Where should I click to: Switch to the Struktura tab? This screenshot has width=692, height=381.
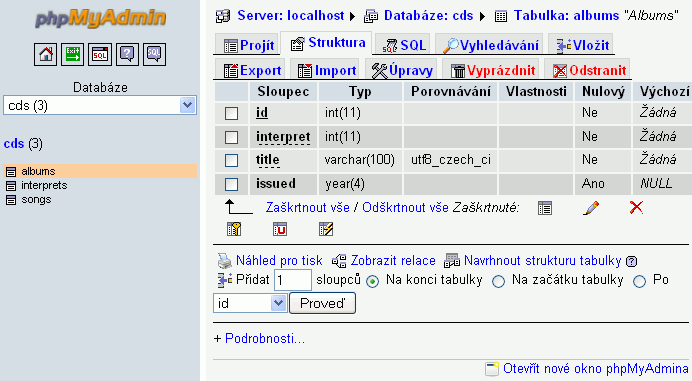coord(327,43)
